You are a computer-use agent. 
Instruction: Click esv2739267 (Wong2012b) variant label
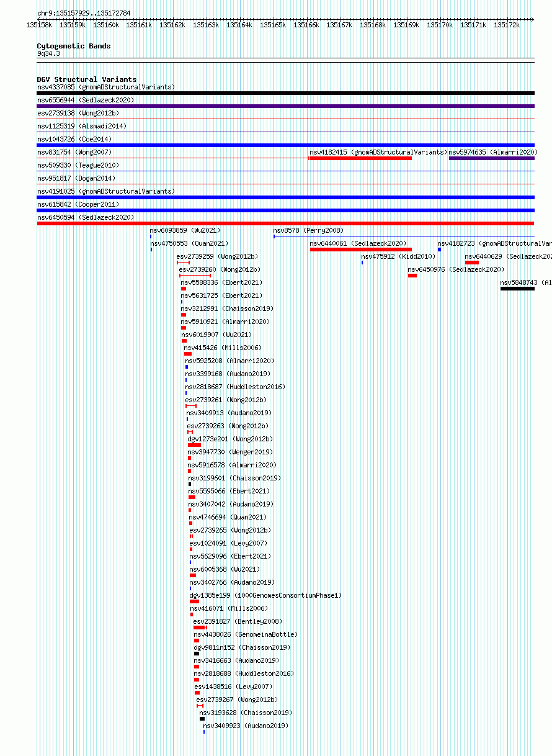tap(237, 700)
